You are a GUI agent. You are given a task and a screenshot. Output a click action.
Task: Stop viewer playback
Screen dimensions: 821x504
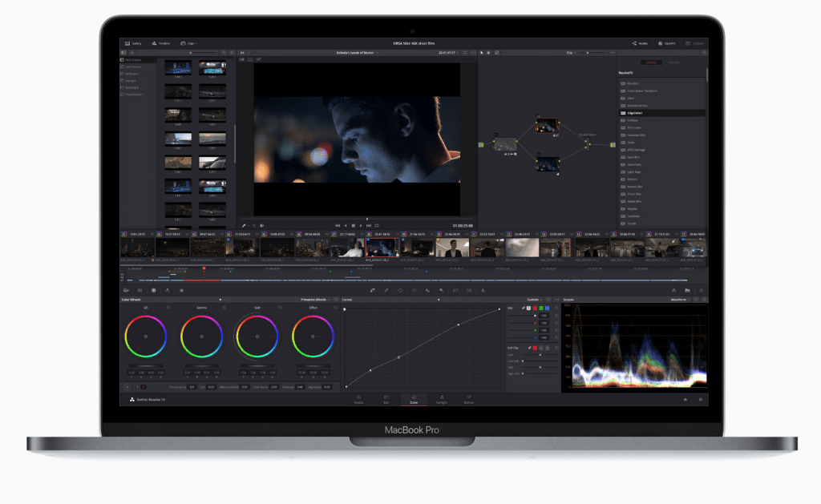(353, 226)
